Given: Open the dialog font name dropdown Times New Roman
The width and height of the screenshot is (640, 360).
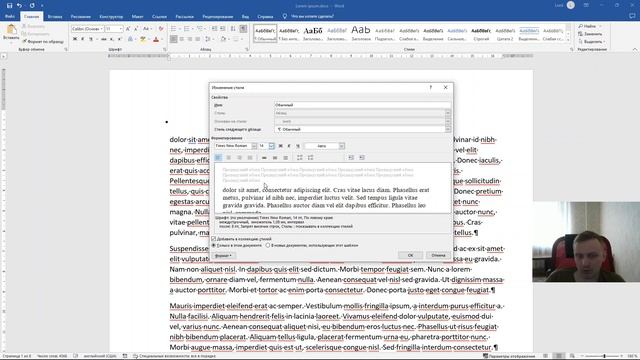Looking at the screenshot, I should click(x=254, y=146).
